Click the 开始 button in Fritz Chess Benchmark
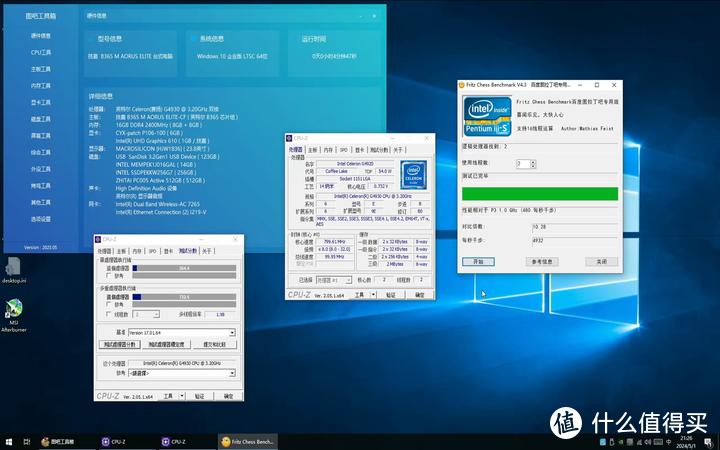 pos(477,261)
